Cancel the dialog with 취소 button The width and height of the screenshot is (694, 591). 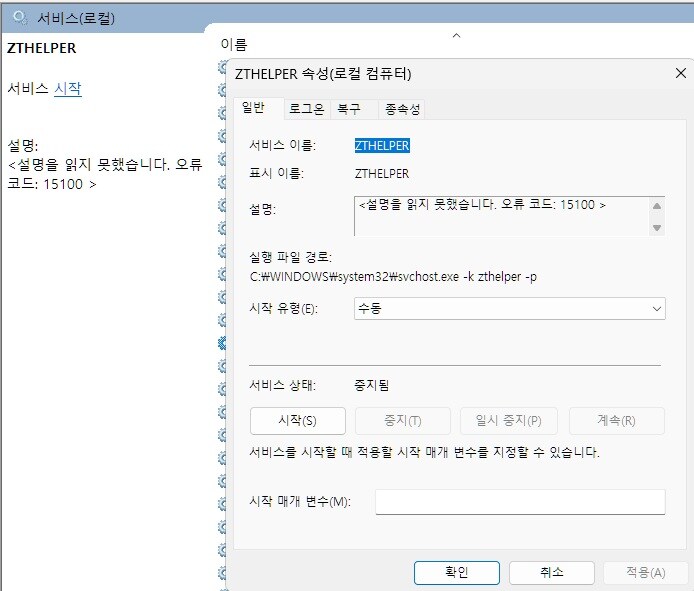tap(551, 572)
